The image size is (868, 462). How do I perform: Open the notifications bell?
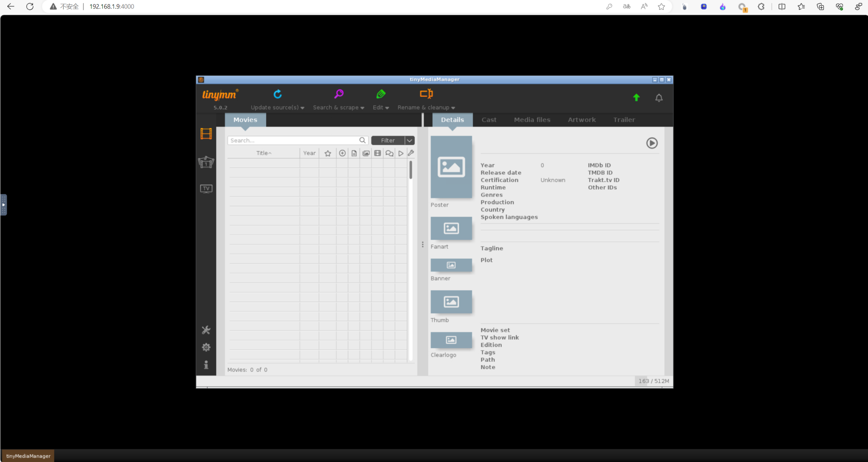click(659, 98)
